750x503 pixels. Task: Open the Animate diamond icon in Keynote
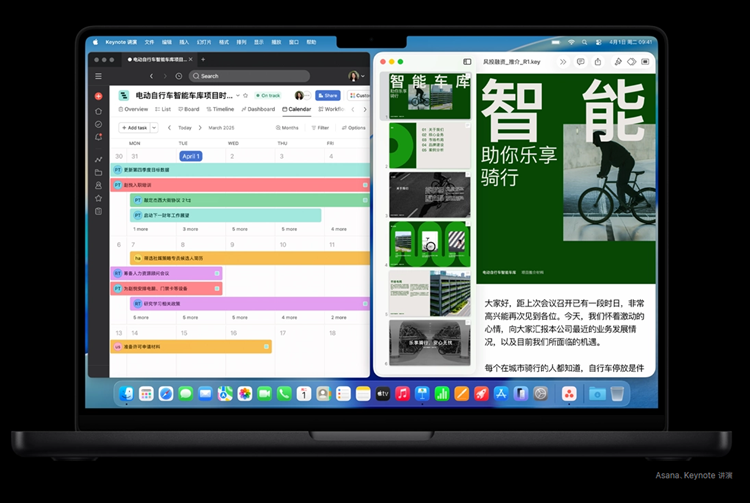pyautogui.click(x=631, y=62)
